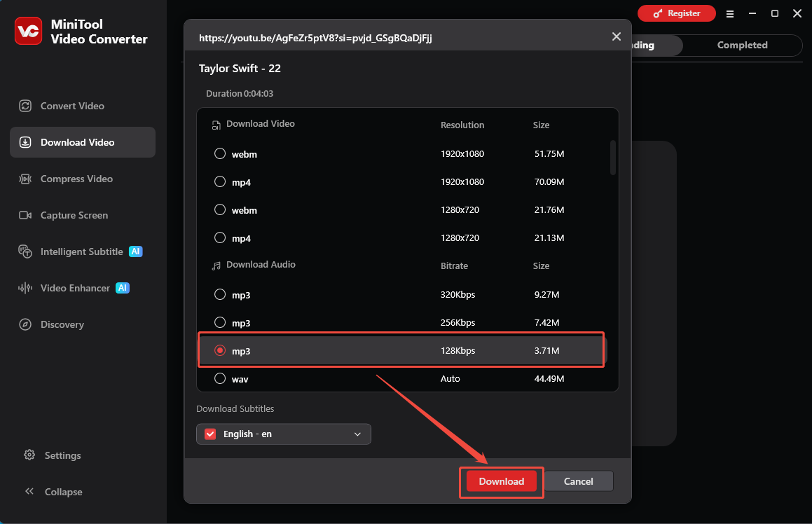This screenshot has height=524, width=812.
Task: Open Capture Screen section
Action: [x=83, y=215]
